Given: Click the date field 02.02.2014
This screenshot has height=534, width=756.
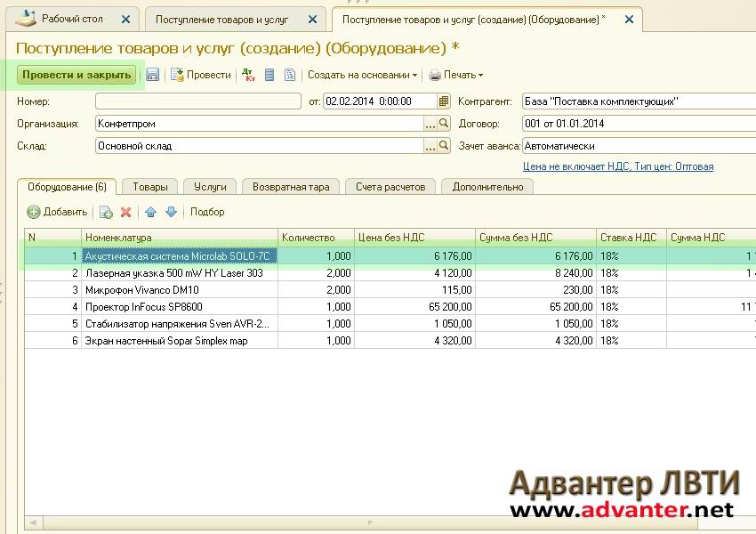Looking at the screenshot, I should pos(380,101).
